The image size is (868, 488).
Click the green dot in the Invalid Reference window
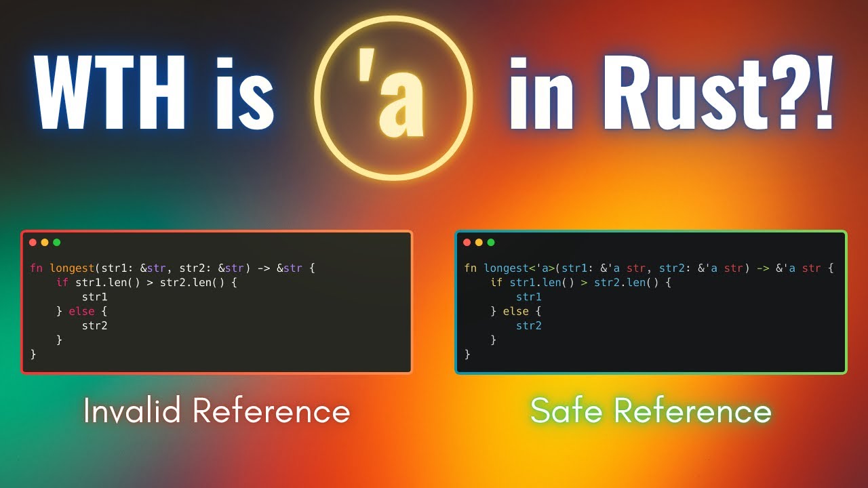tap(57, 242)
